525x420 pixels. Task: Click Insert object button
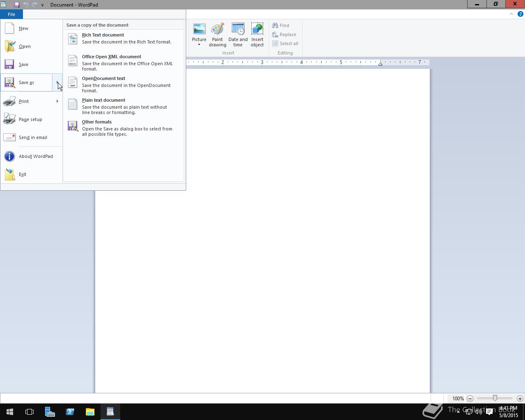[x=257, y=35]
